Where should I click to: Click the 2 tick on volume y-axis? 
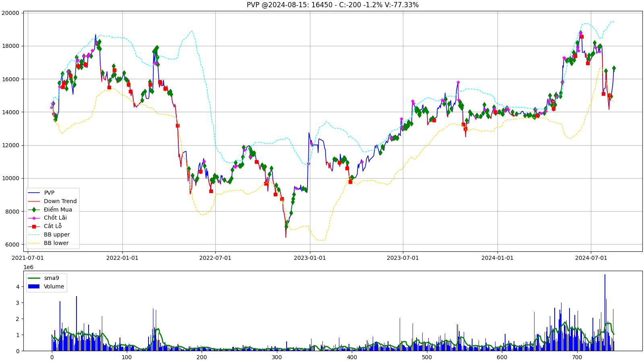point(18,319)
